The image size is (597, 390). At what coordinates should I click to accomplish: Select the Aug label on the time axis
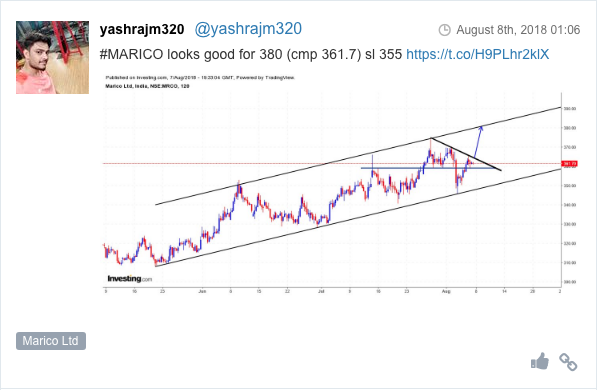[x=446, y=291]
